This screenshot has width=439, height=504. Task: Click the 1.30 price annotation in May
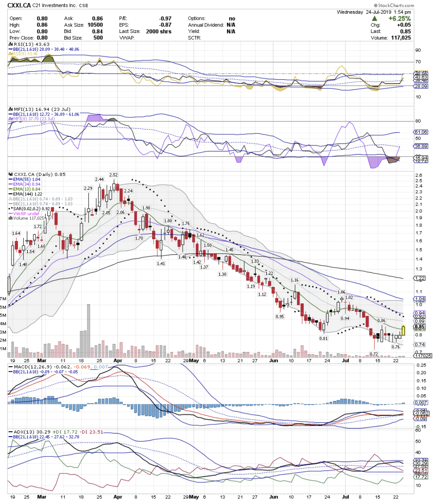[222, 274]
